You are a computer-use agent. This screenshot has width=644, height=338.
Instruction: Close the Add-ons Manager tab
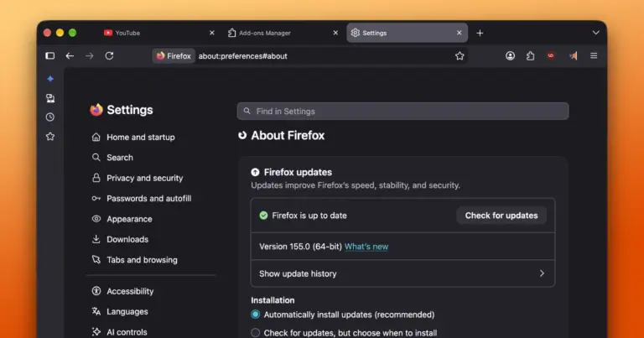[335, 33]
